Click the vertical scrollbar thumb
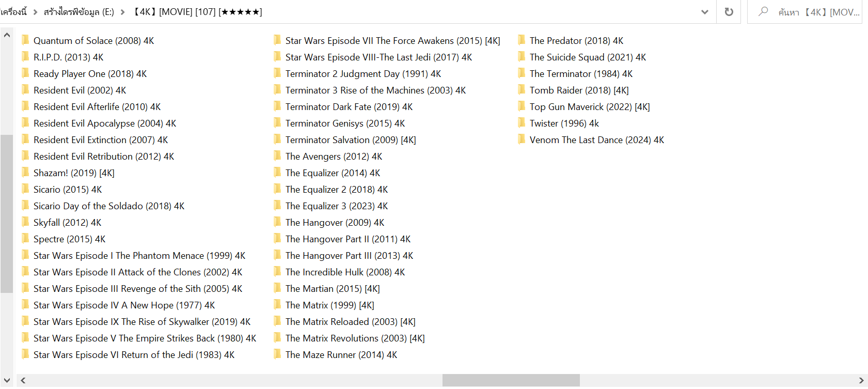This screenshot has width=868, height=389. tap(7, 214)
